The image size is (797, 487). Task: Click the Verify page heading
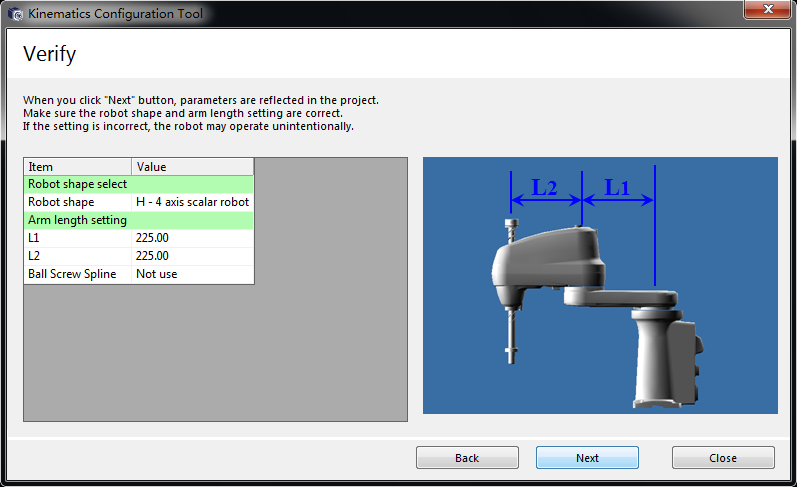(x=50, y=54)
